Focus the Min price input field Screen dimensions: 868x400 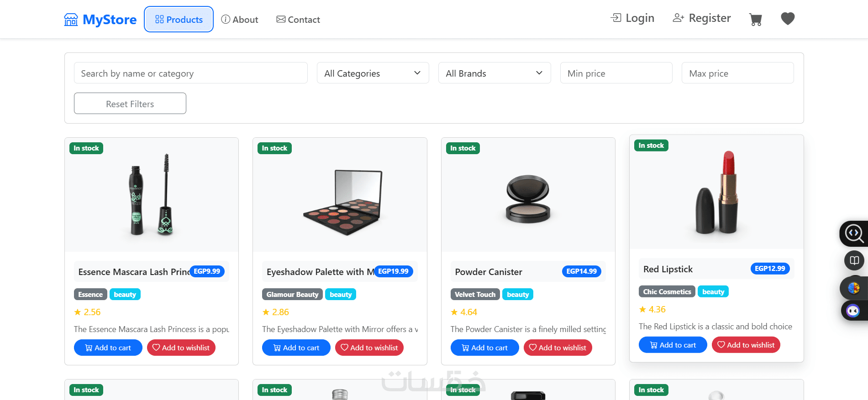click(x=616, y=73)
